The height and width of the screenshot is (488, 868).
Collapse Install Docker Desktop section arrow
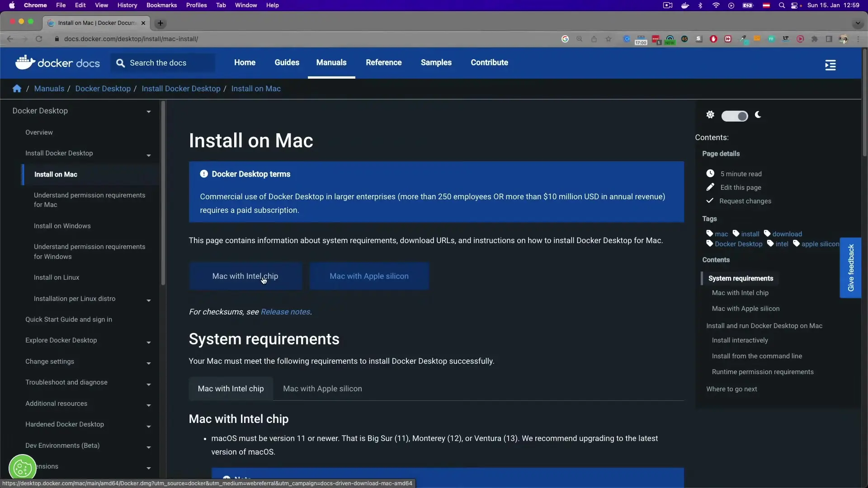coord(148,155)
